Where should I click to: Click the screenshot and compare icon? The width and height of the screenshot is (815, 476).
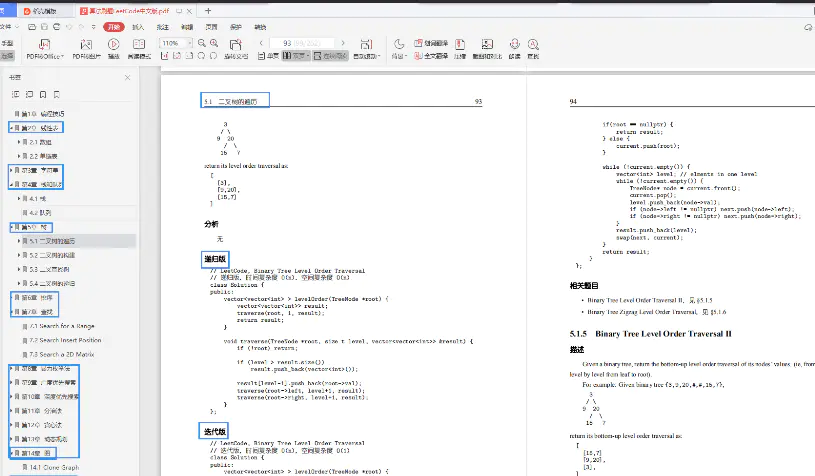pos(487,44)
